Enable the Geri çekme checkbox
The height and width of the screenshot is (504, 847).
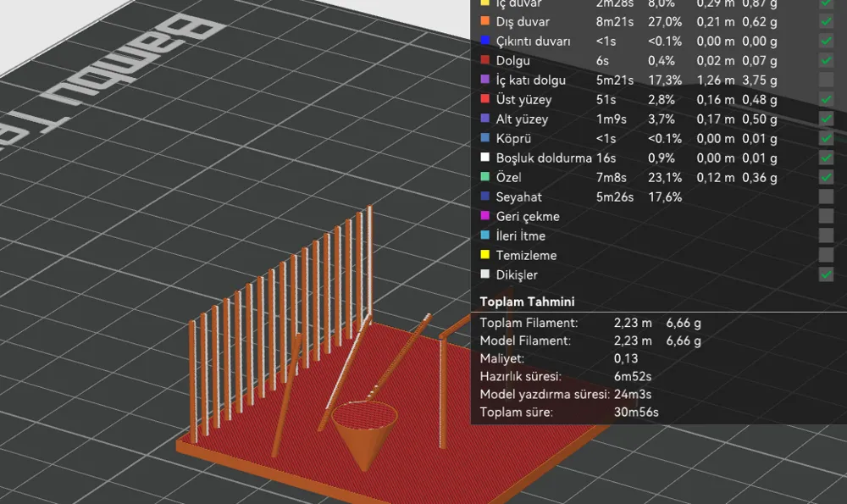[826, 216]
